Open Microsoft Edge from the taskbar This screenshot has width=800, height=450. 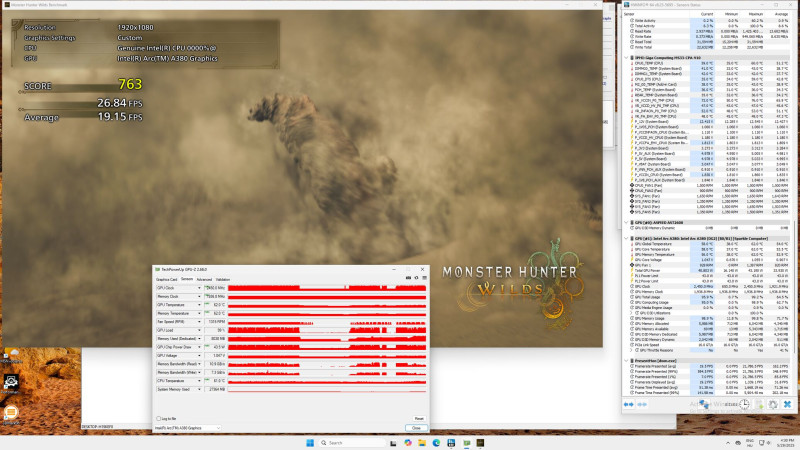pos(436,443)
